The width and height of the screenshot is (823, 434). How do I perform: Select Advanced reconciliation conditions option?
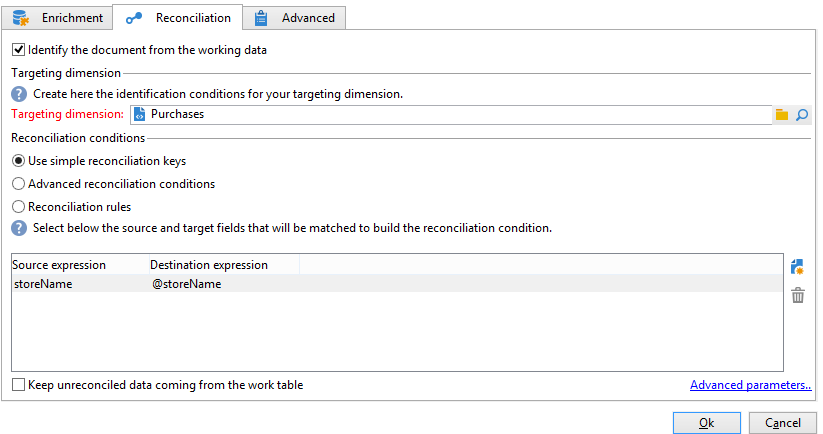coord(18,184)
